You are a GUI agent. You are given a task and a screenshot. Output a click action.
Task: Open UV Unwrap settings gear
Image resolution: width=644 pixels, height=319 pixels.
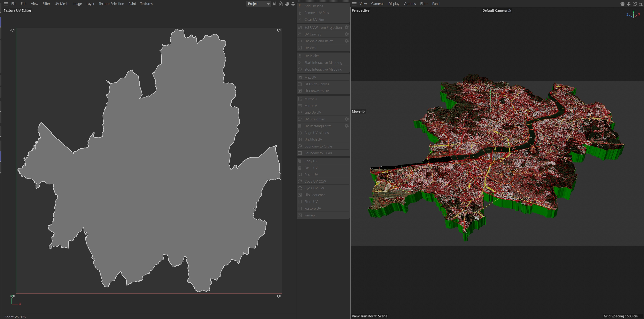347,34
